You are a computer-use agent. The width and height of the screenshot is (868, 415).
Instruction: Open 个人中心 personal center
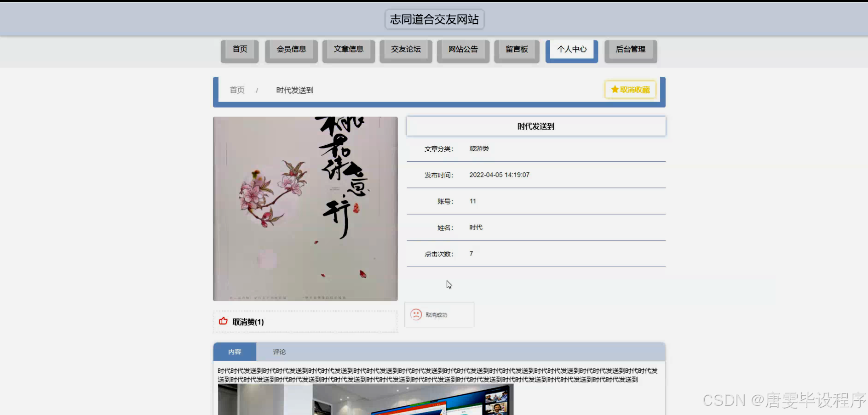(572, 51)
